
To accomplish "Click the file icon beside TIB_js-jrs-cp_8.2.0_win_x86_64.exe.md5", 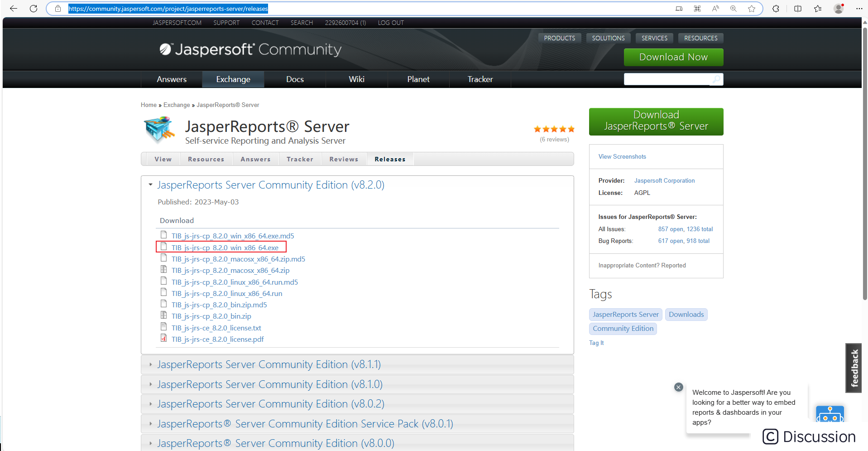I will (163, 234).
